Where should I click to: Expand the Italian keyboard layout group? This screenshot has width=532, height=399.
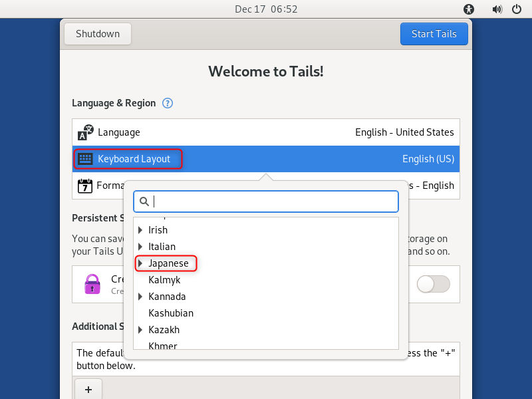pyautogui.click(x=140, y=247)
